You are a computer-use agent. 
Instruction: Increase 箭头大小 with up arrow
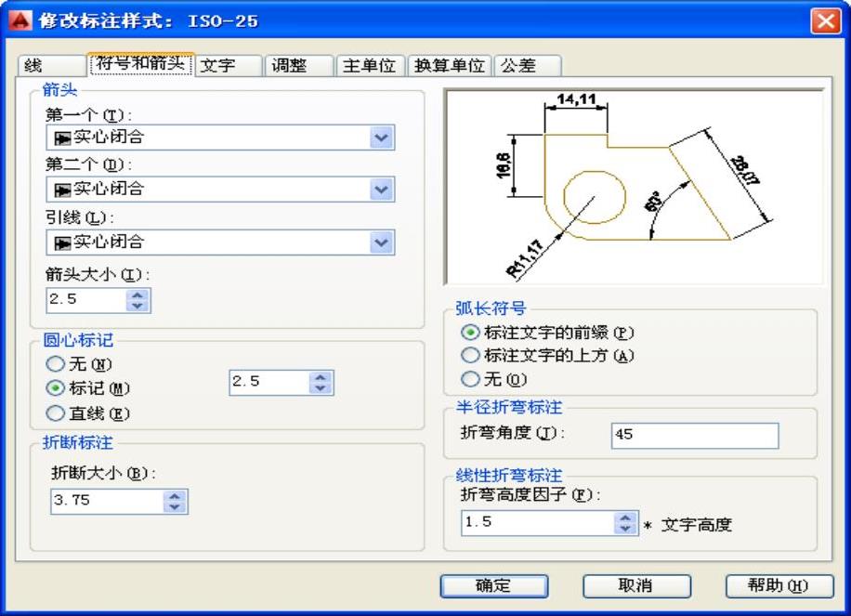137,295
